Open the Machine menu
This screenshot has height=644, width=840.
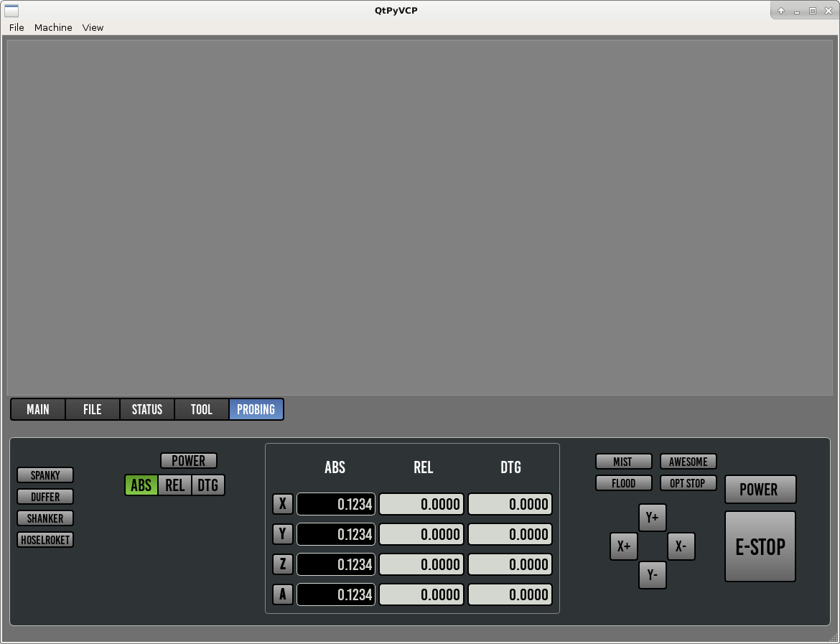(x=53, y=27)
